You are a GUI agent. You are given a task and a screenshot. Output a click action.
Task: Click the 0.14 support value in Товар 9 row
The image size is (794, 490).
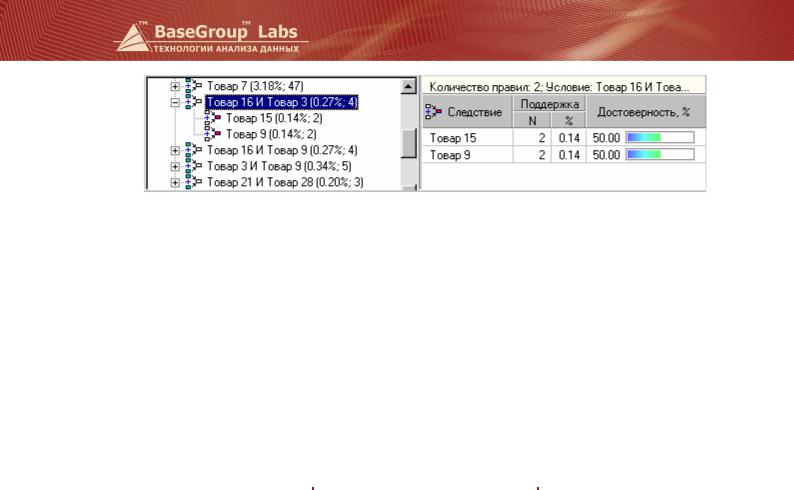point(569,155)
